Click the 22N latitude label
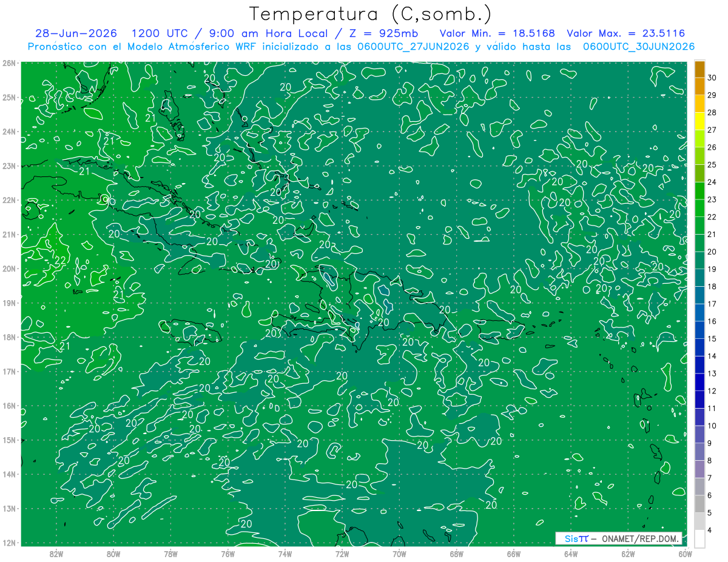 [x=9, y=200]
